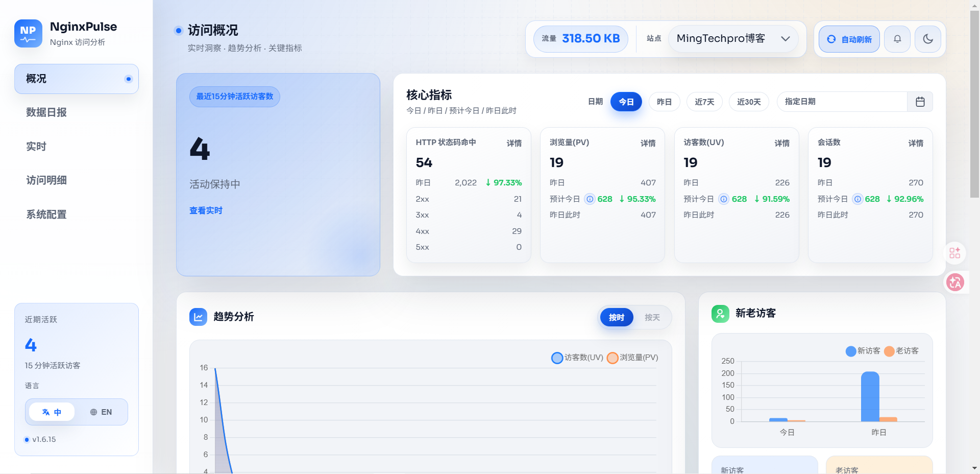Switch to dark mode with moon icon
This screenshot has height=474, width=980.
pyautogui.click(x=928, y=39)
